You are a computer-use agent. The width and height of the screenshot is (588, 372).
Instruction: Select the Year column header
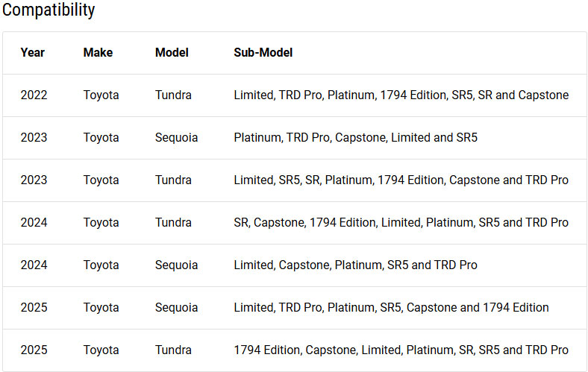[x=33, y=52]
